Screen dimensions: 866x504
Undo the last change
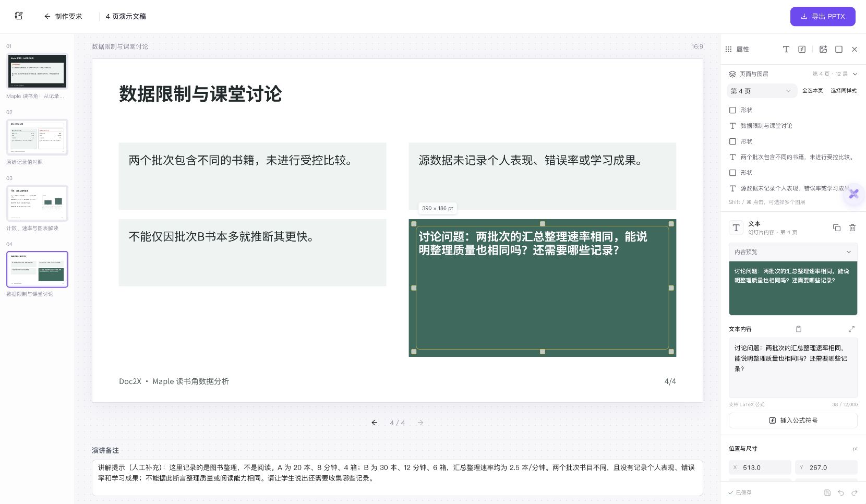(840, 493)
